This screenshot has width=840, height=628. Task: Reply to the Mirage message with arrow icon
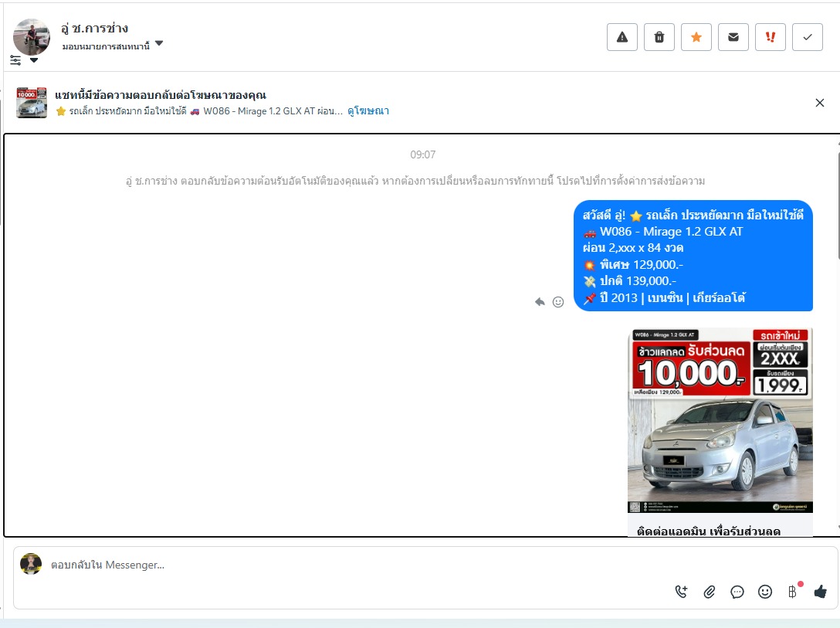point(540,302)
